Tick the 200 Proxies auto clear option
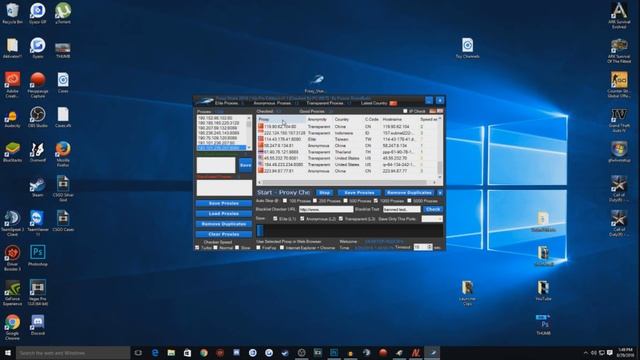Screen dimensions: 640x360 [315, 201]
